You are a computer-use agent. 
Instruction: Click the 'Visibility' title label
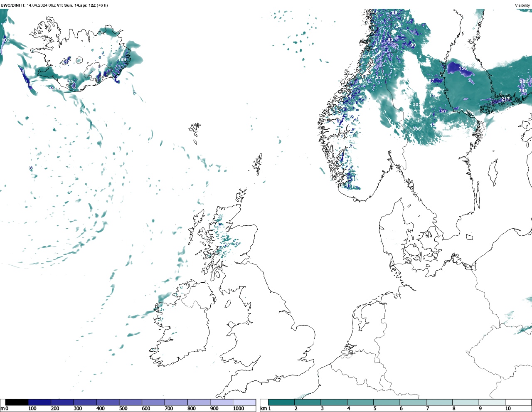coord(522,5)
